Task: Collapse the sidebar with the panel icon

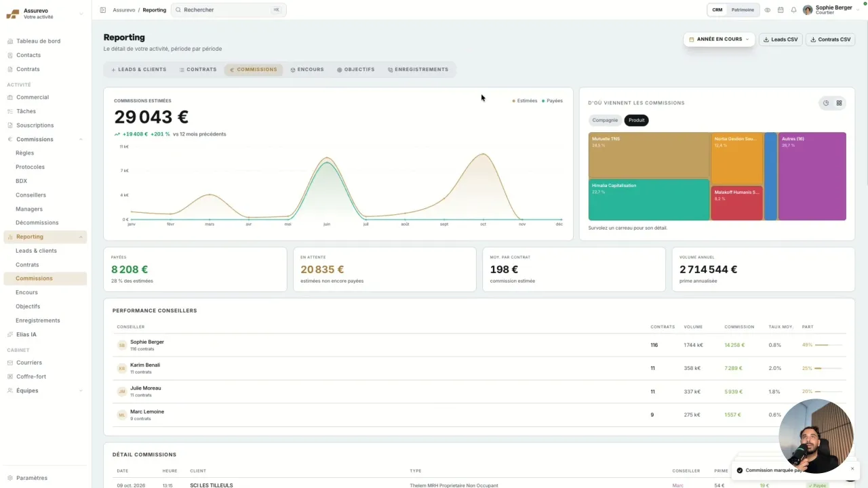Action: point(103,10)
